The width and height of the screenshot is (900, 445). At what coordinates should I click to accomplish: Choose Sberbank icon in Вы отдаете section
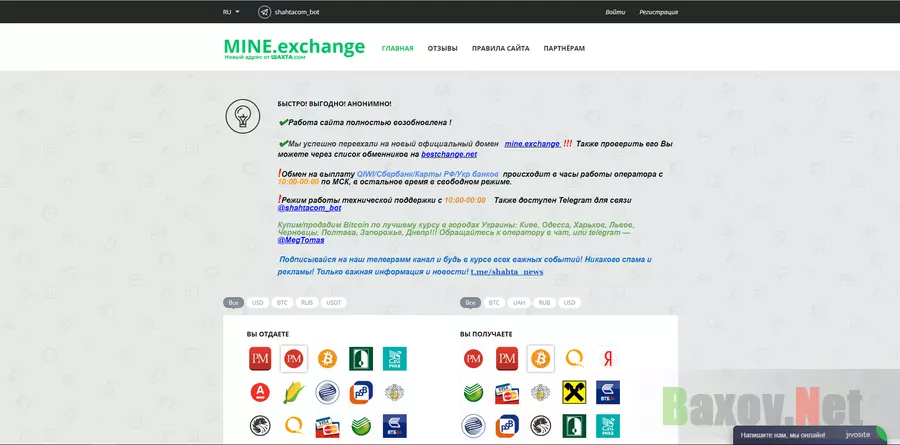[x=361, y=426]
